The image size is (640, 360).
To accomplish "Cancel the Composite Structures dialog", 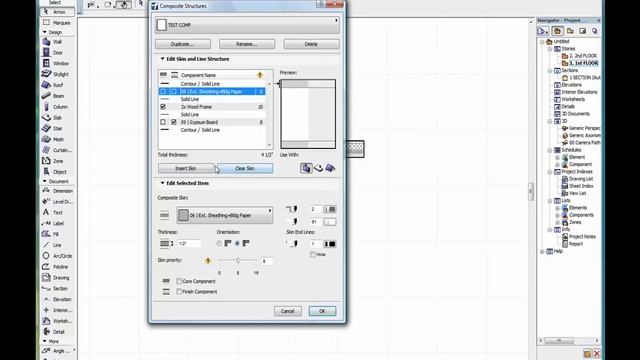I will [x=288, y=311].
